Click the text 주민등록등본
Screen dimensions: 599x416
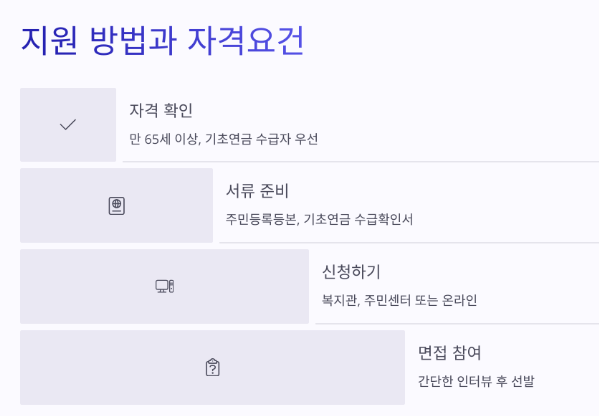(x=262, y=219)
